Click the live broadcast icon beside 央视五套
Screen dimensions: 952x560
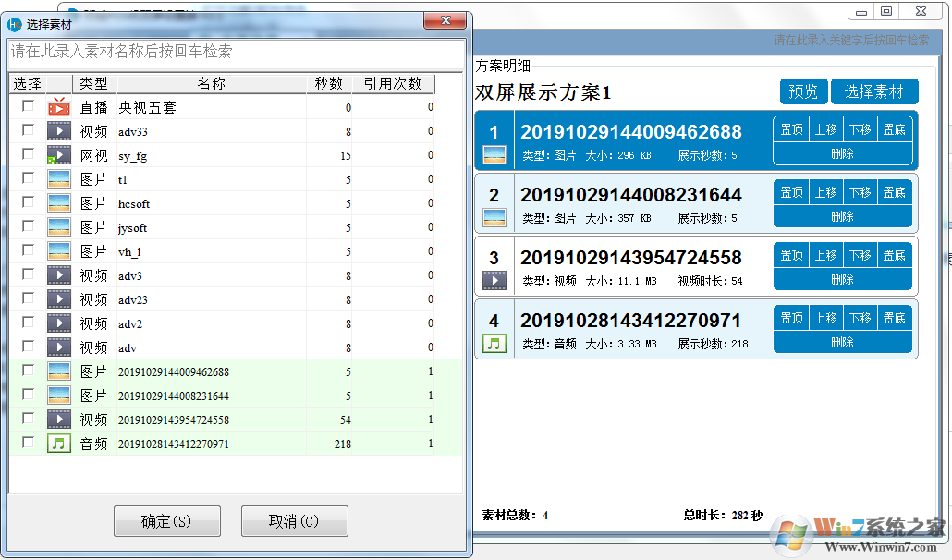coord(59,106)
